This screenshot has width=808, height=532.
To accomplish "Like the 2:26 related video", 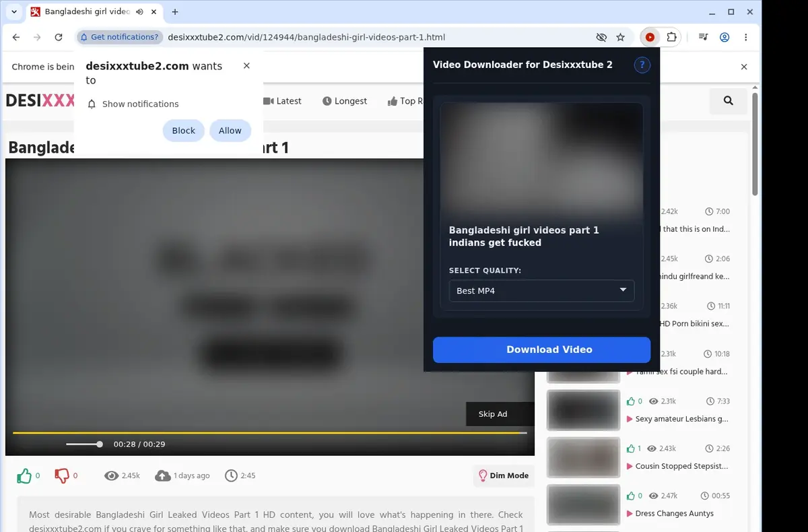I will click(631, 448).
